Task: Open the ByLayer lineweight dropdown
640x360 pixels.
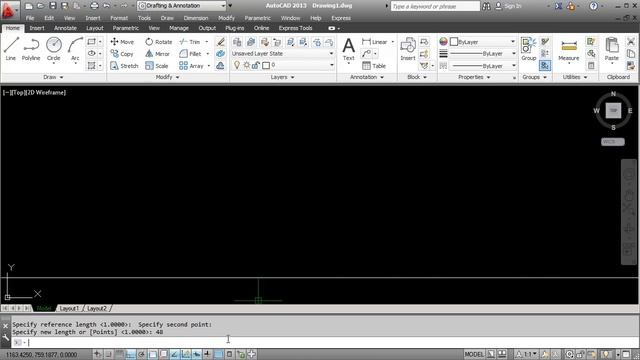Action: [483, 53]
